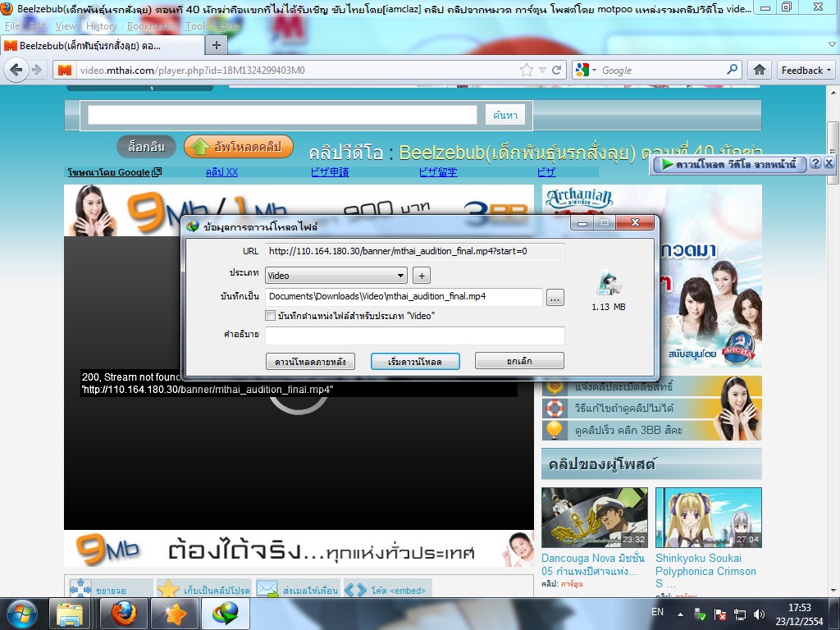840x630 pixels.
Task: Click the โฆษณาโดย Google ads label
Action: (114, 172)
